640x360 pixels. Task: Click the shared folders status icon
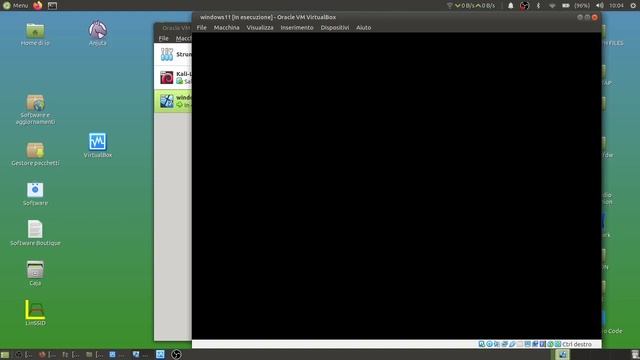pos(520,344)
